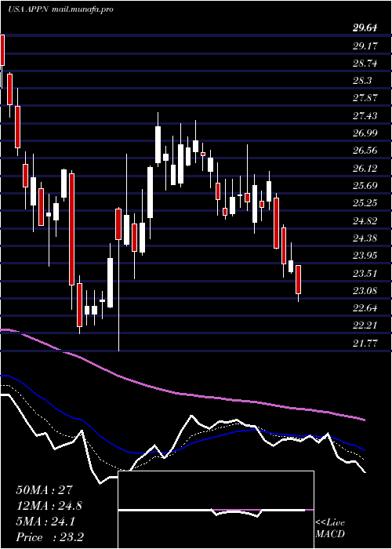
Task: Click the pink 50MA line
Action: click(182, 394)
